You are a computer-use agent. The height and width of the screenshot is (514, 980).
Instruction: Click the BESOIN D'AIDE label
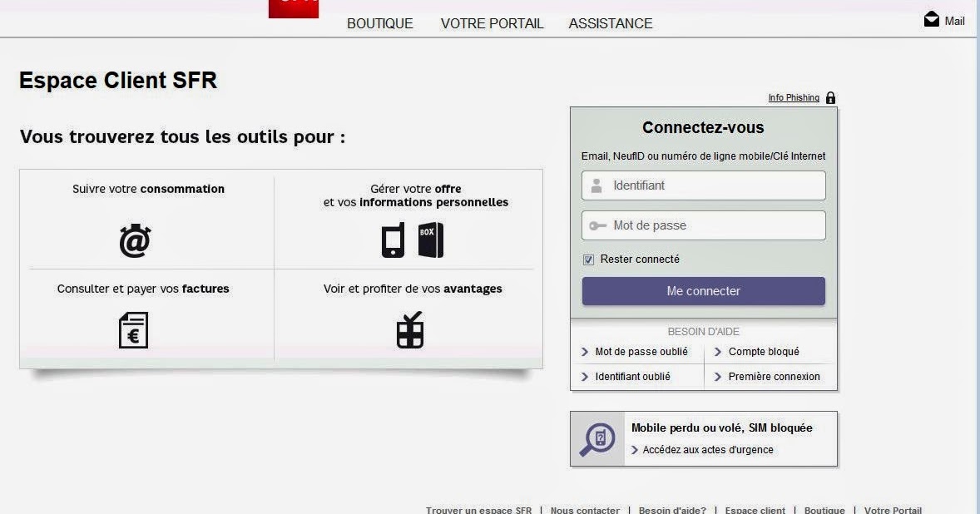[703, 332]
